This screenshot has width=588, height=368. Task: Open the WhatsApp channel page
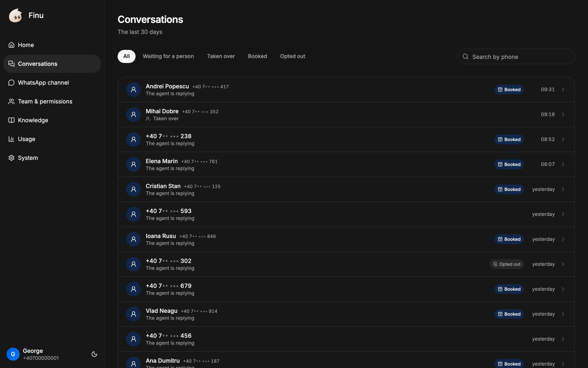52,83
